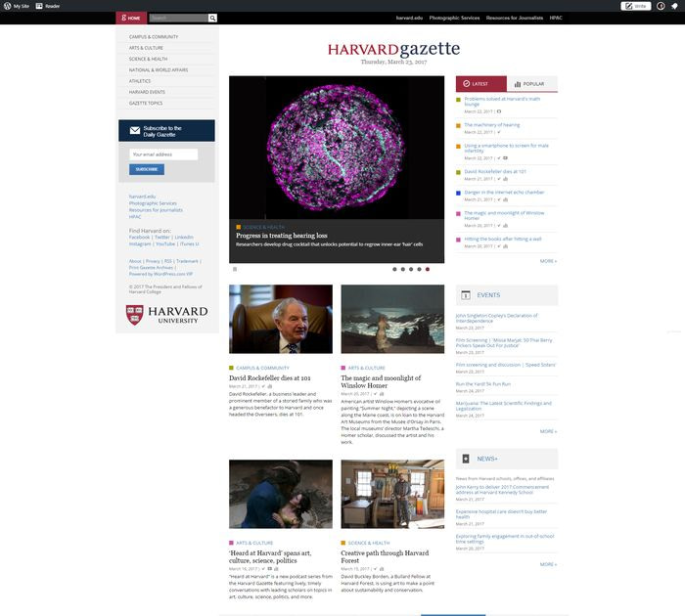Screen dimensions: 685x616
Task: Select Gazette Topics menu item
Action: click(146, 103)
